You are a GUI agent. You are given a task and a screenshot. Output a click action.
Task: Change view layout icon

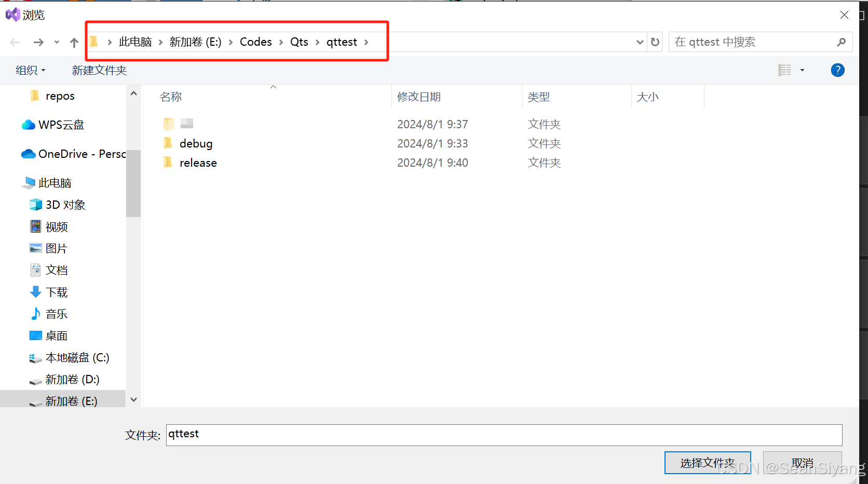(785, 70)
